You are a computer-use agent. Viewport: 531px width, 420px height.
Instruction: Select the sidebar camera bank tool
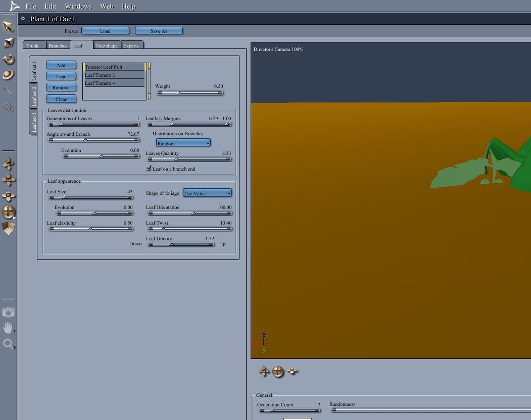tap(9, 196)
